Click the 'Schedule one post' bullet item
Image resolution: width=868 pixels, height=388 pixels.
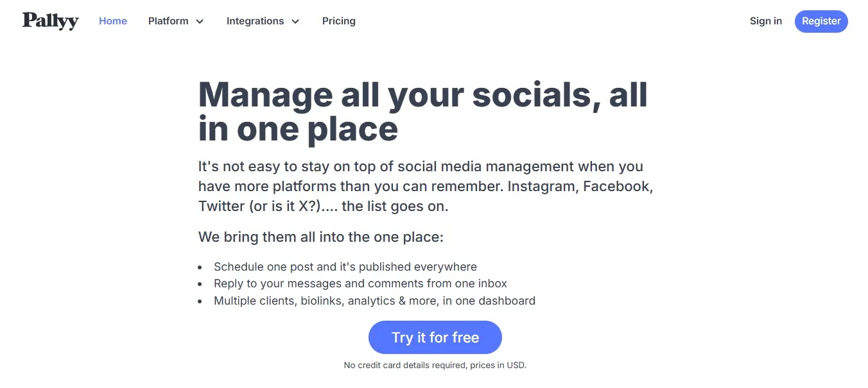pos(345,266)
